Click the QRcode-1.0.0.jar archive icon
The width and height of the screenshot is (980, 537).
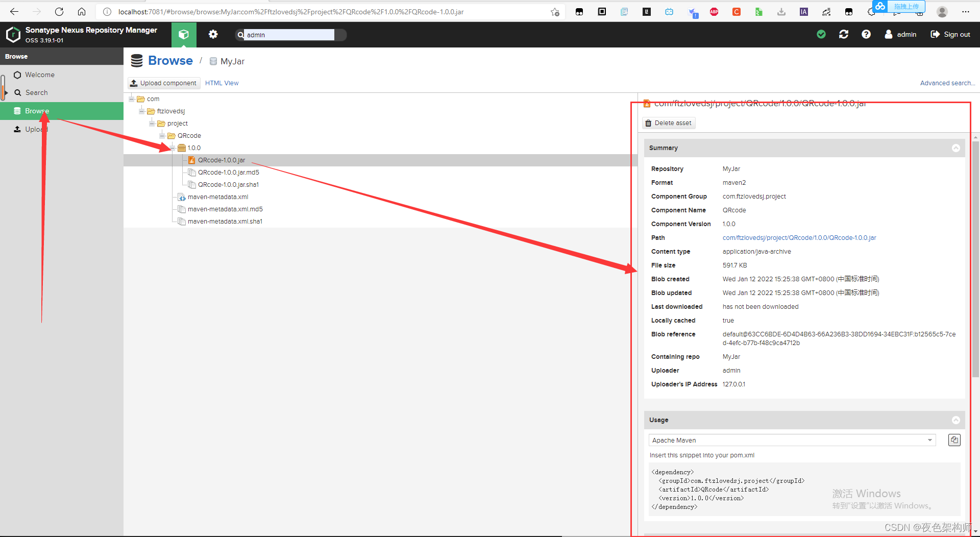point(191,160)
